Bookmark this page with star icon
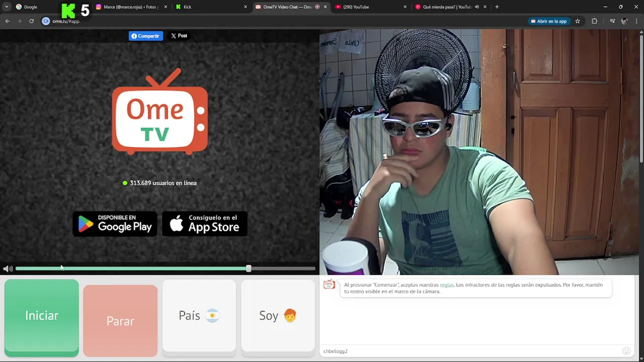 [x=578, y=21]
